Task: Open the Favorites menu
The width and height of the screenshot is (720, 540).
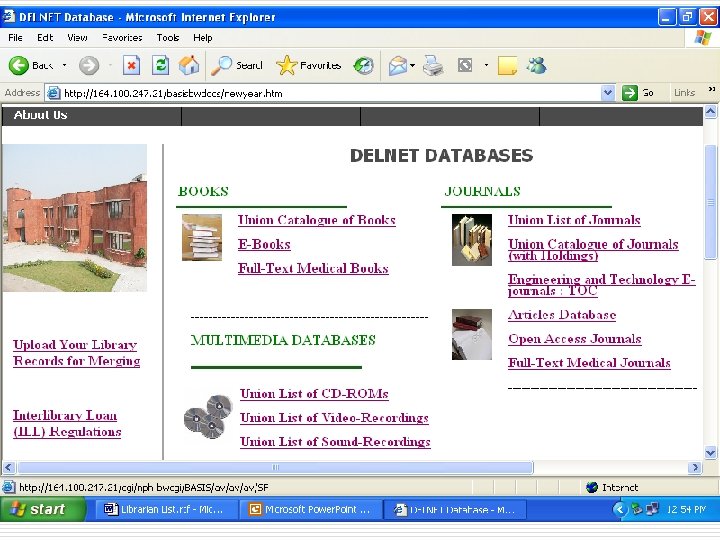Action: tap(122, 38)
